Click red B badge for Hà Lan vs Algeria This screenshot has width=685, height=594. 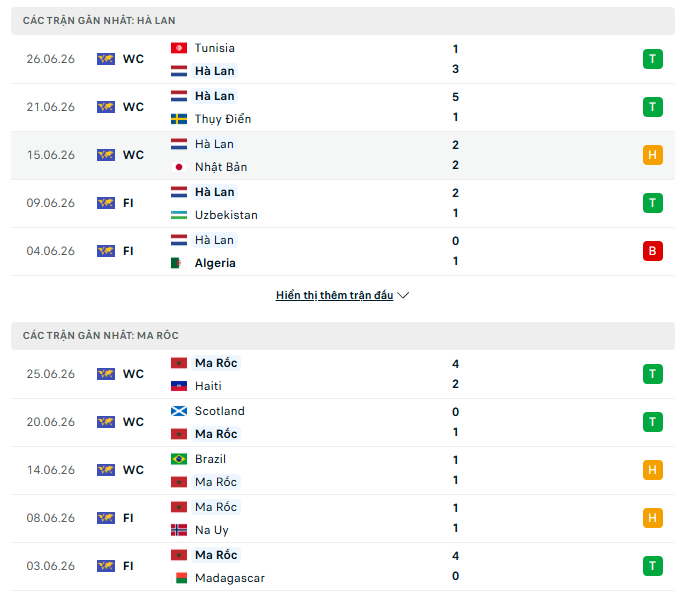pyautogui.click(x=653, y=251)
